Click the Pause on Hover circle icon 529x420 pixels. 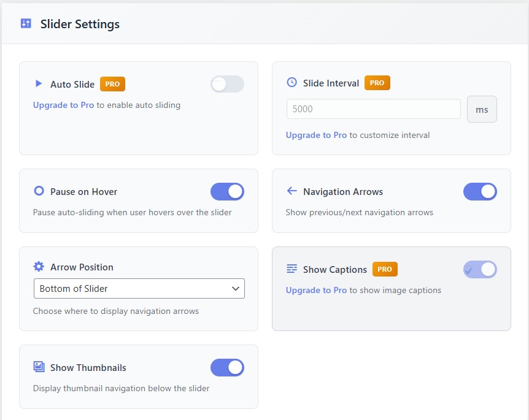tap(39, 191)
